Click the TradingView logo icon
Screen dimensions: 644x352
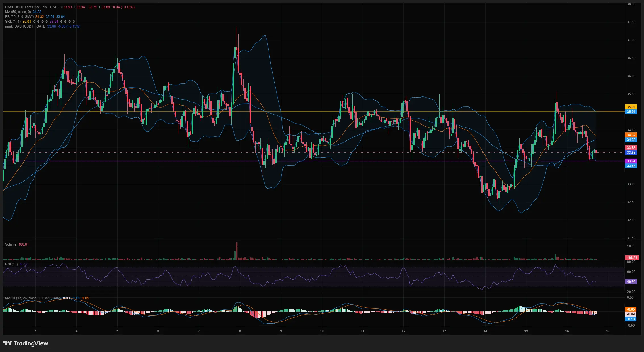pyautogui.click(x=8, y=343)
